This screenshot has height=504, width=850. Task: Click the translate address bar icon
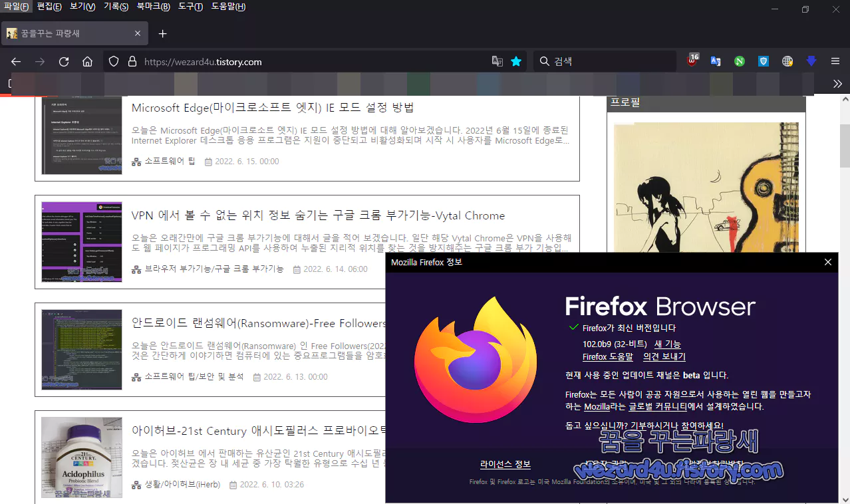(x=497, y=61)
